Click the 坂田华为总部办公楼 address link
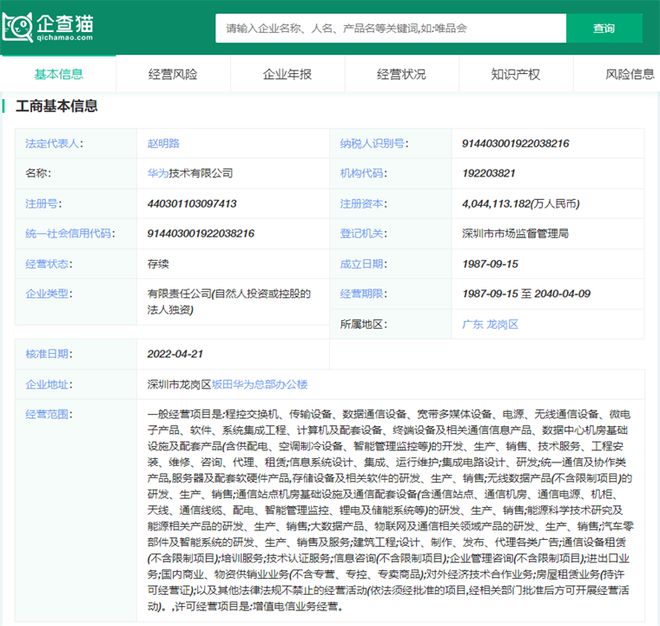Screen dimensions: 660x626 click(259, 384)
